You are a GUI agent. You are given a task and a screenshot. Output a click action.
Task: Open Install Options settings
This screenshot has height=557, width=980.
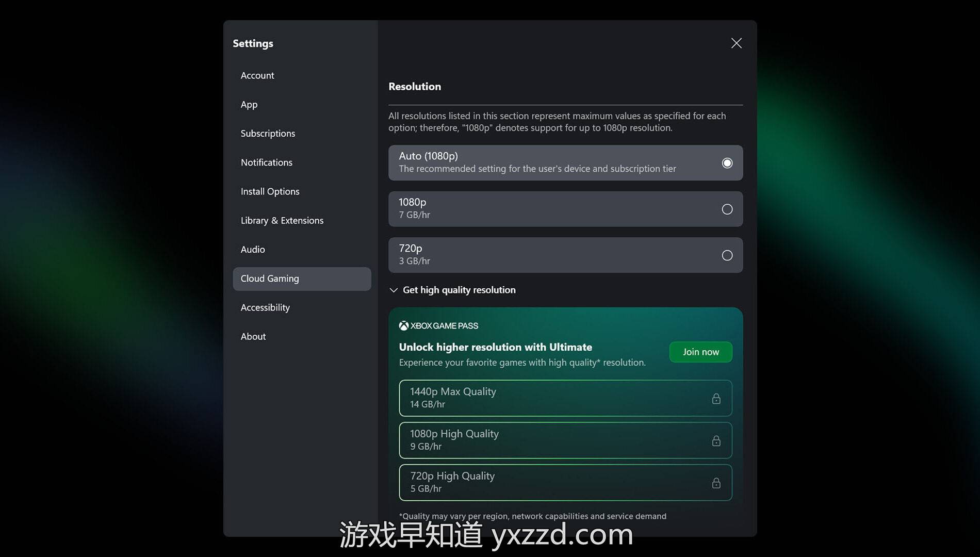point(270,191)
